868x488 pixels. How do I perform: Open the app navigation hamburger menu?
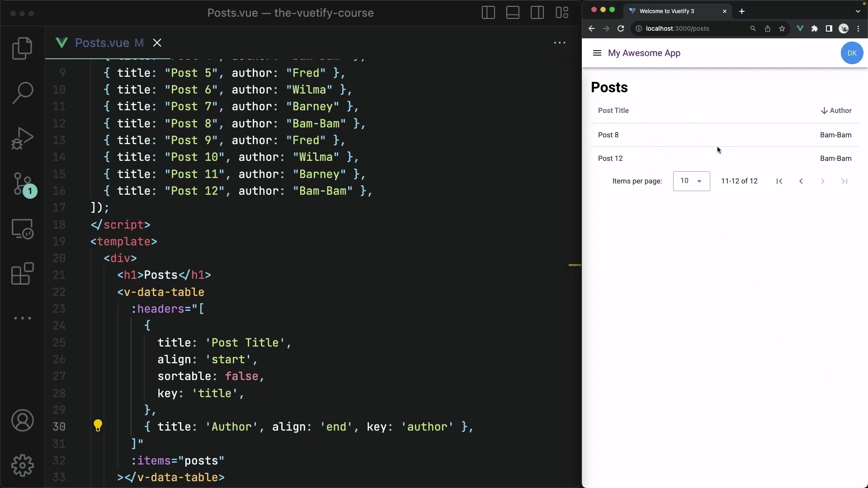pos(597,53)
